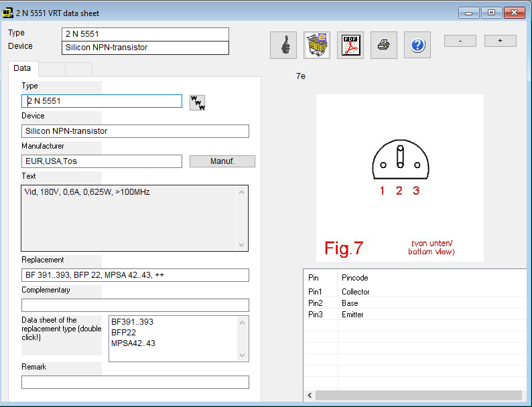
Task: Select the Pin1 row cell
Action: click(x=321, y=292)
